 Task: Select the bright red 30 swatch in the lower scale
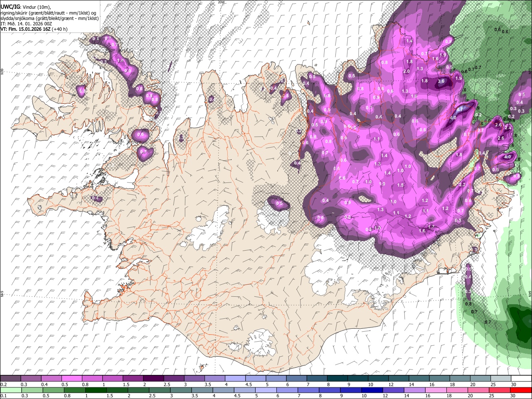click(x=521, y=390)
